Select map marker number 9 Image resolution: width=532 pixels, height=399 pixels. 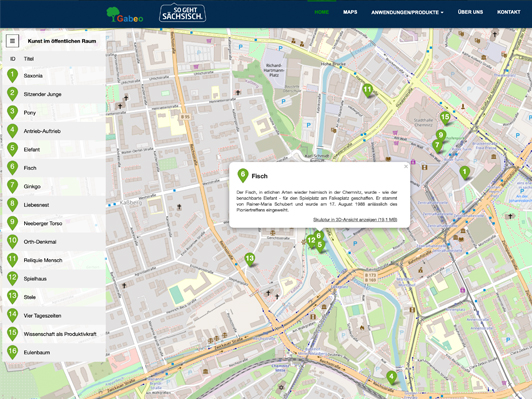(x=441, y=136)
